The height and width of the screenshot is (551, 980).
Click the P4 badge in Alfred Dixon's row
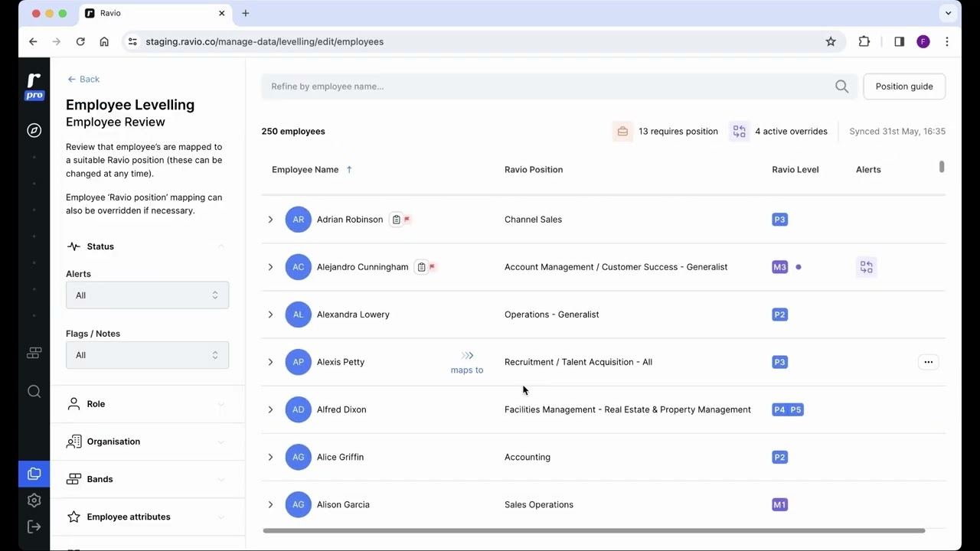[x=779, y=409]
